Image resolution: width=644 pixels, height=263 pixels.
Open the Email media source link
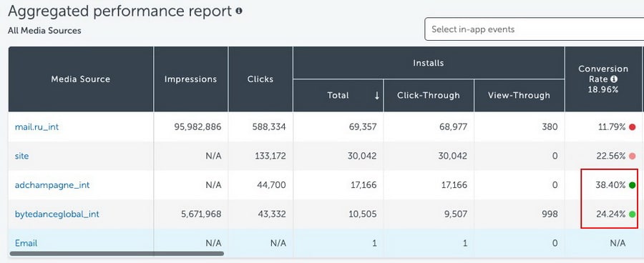[x=26, y=243]
